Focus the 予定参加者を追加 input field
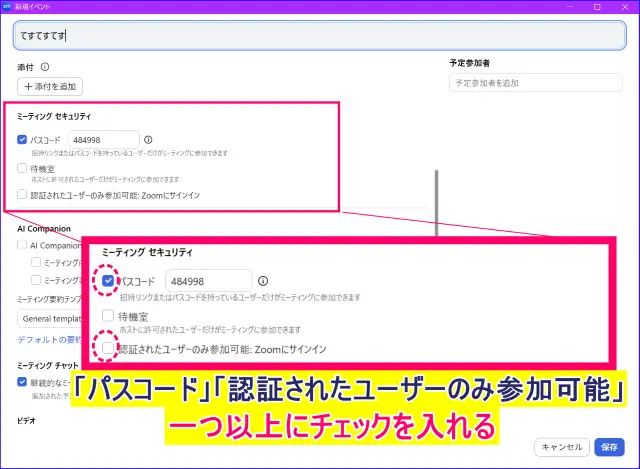The width and height of the screenshot is (640, 469). pos(536,83)
